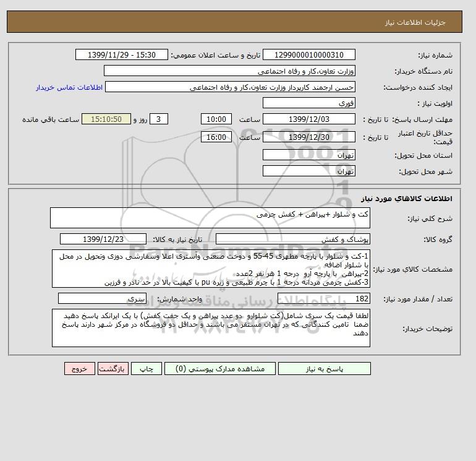Click the label تاریخ نیاز به کالا
This screenshot has height=461, width=476.
[177, 239]
